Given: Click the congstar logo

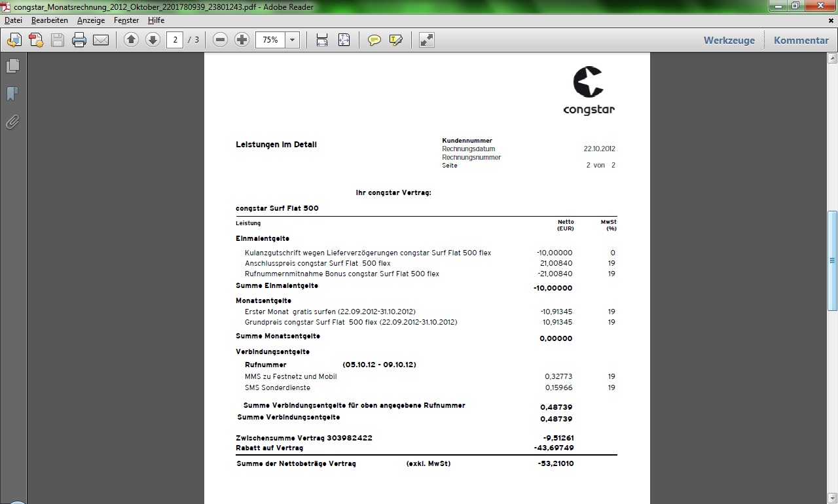Looking at the screenshot, I should (589, 90).
